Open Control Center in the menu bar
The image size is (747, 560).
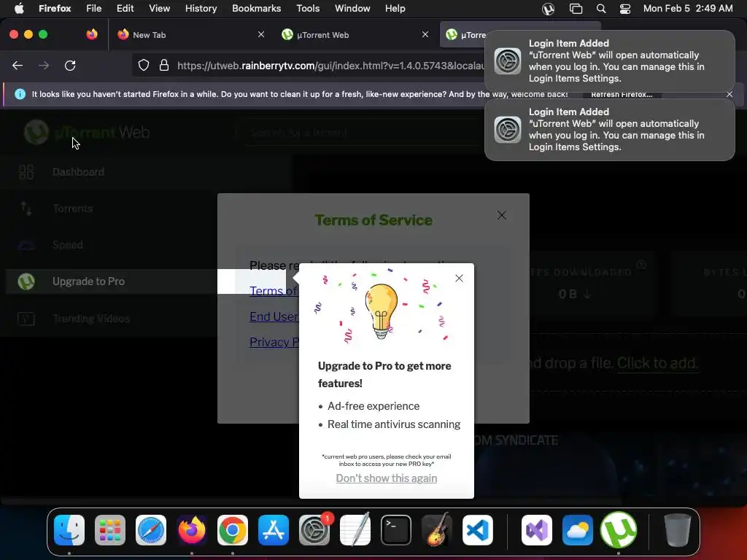[x=625, y=9]
